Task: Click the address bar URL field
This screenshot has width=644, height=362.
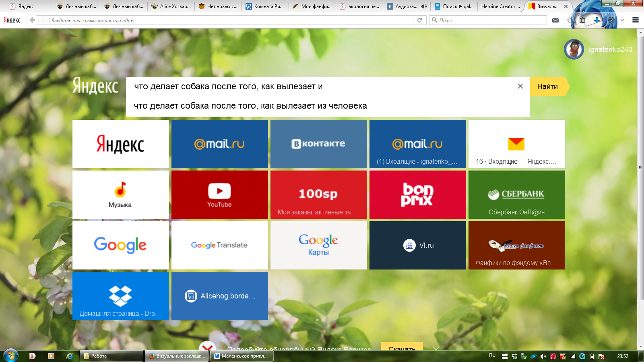Action: tap(231, 20)
